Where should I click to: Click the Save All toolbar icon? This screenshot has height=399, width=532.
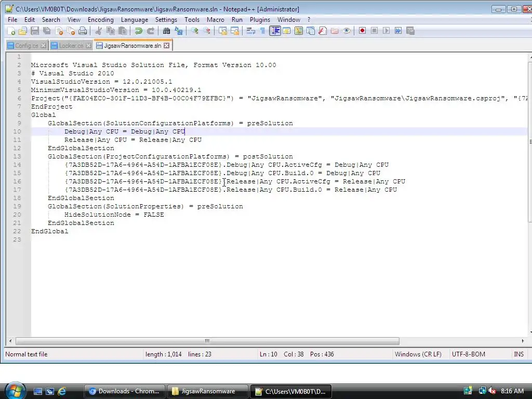click(x=47, y=31)
